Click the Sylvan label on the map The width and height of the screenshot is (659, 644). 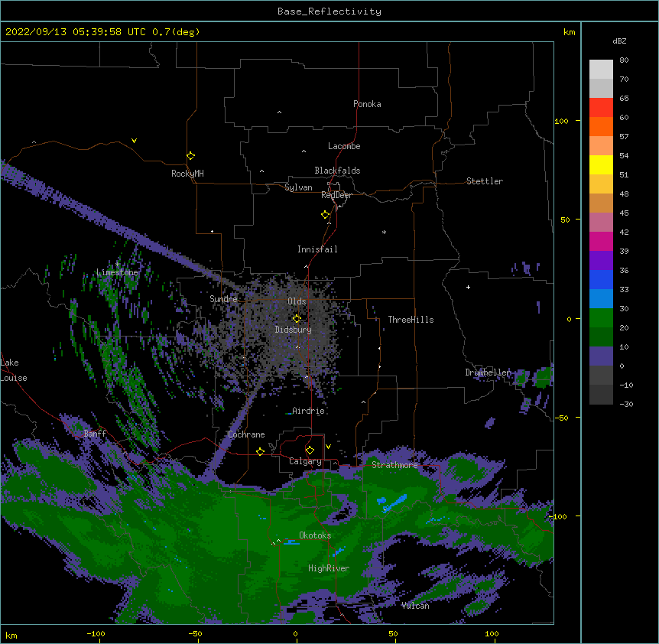298,187
